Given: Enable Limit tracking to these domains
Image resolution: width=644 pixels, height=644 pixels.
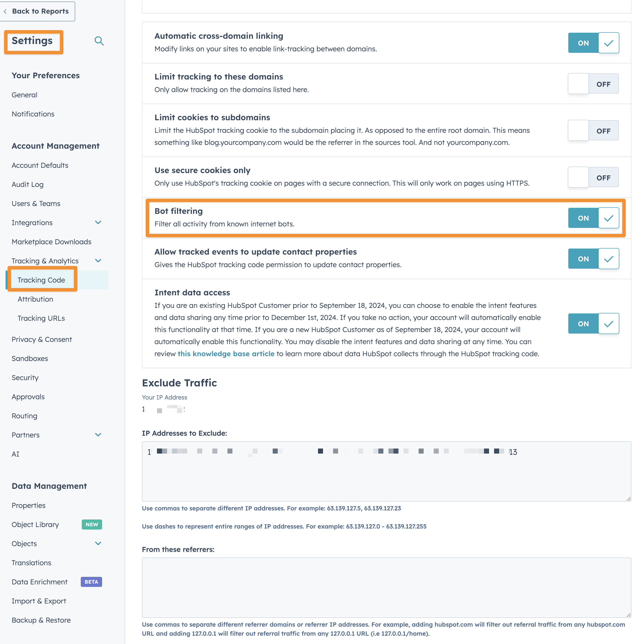Looking at the screenshot, I should point(593,84).
